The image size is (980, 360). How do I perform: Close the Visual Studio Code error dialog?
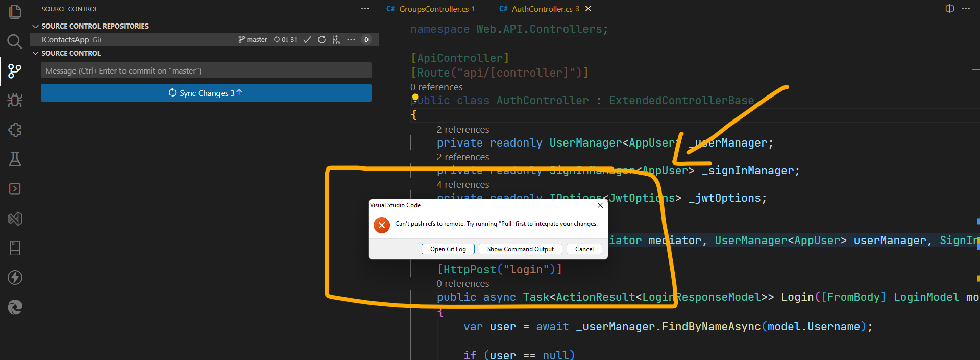coord(600,205)
